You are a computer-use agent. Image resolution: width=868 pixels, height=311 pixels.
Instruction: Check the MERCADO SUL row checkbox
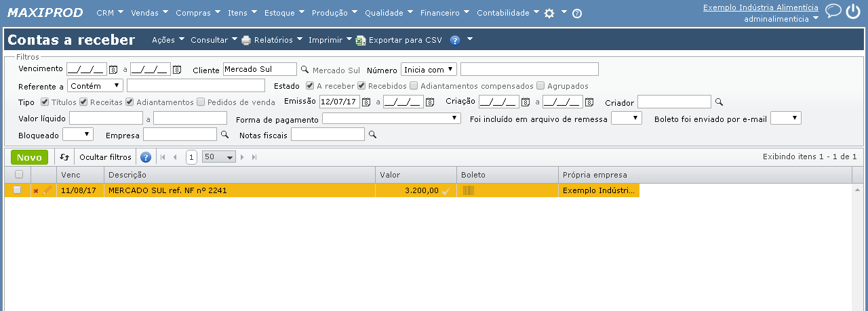pos(18,190)
